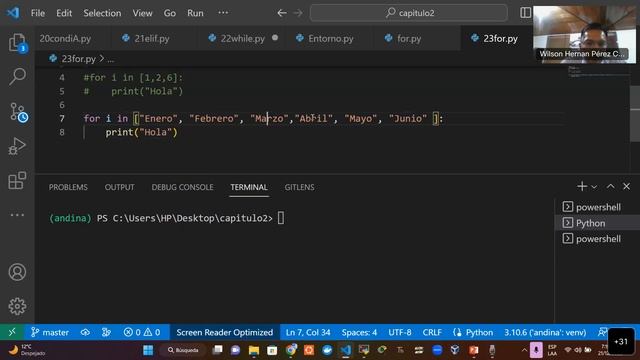Click line number 7 in the gutter
The image size is (640, 360).
[x=62, y=119]
